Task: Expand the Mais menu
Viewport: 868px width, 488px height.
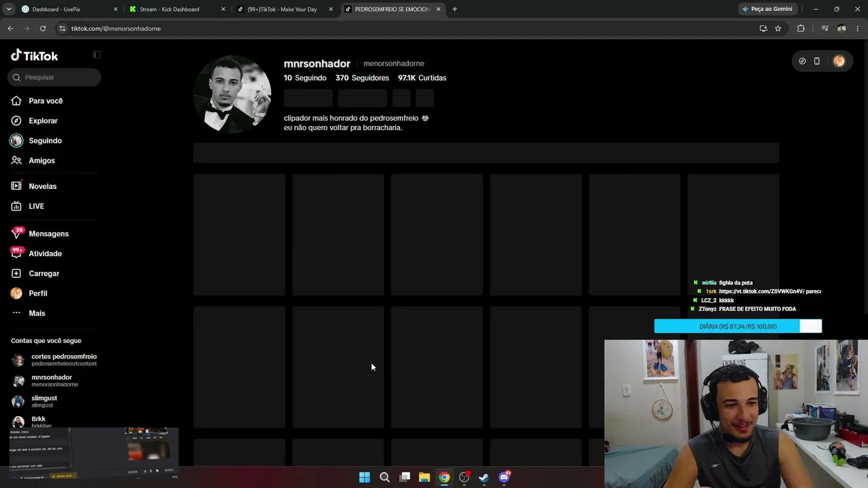Action: (x=37, y=313)
